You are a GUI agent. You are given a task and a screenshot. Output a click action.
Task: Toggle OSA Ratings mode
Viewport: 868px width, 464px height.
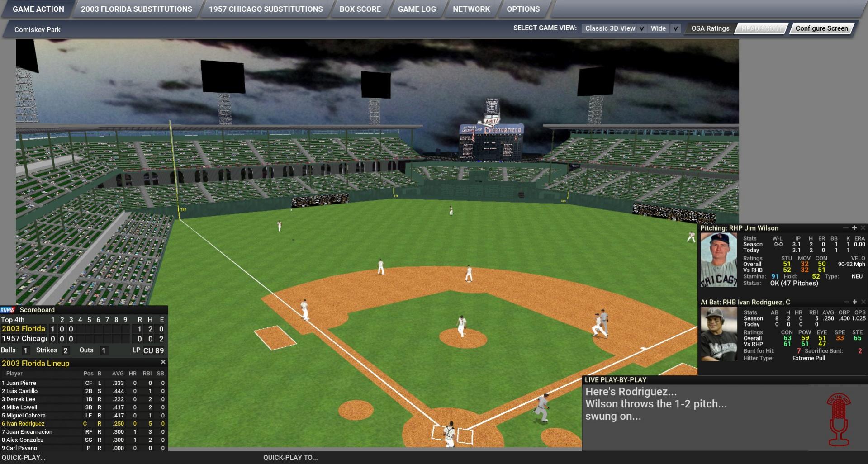coord(710,28)
